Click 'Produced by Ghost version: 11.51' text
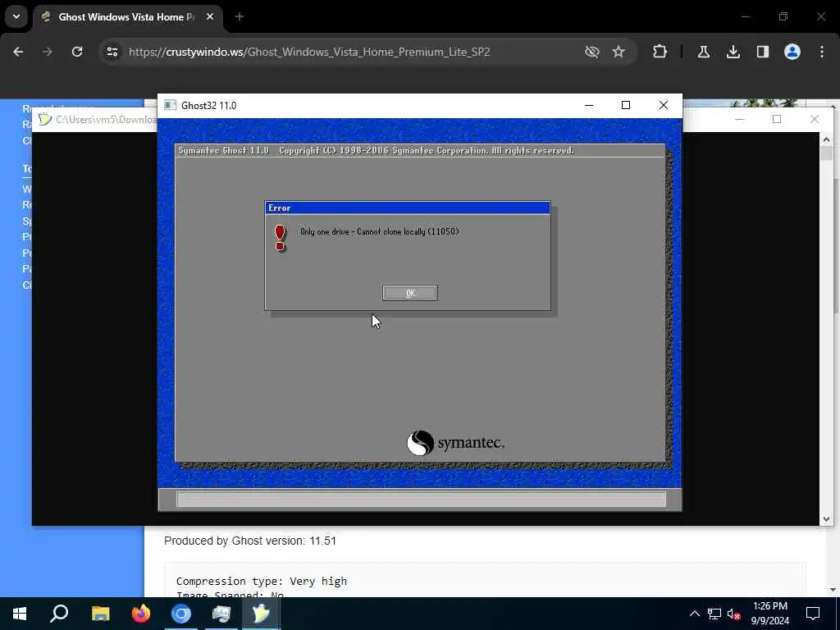The image size is (840, 630). [x=250, y=541]
